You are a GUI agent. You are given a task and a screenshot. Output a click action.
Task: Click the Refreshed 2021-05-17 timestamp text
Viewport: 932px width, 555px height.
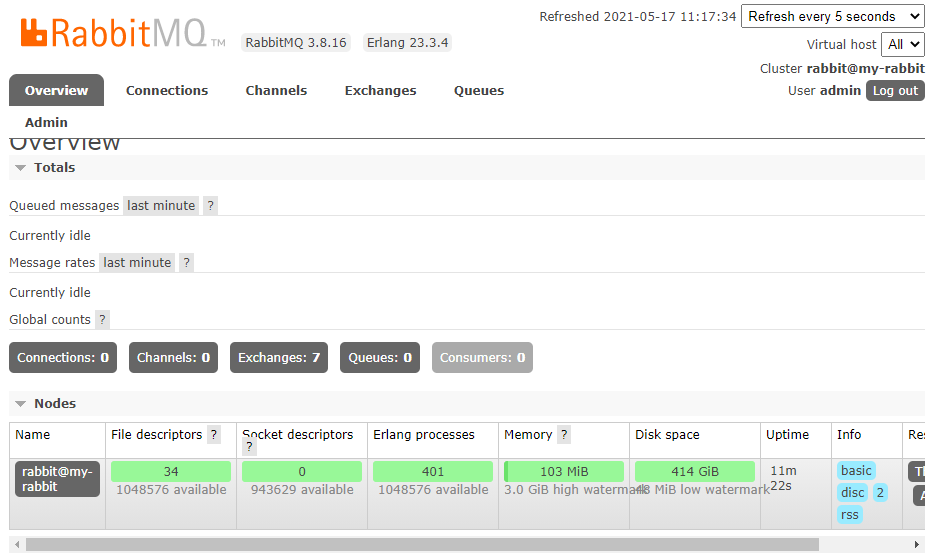(x=638, y=17)
